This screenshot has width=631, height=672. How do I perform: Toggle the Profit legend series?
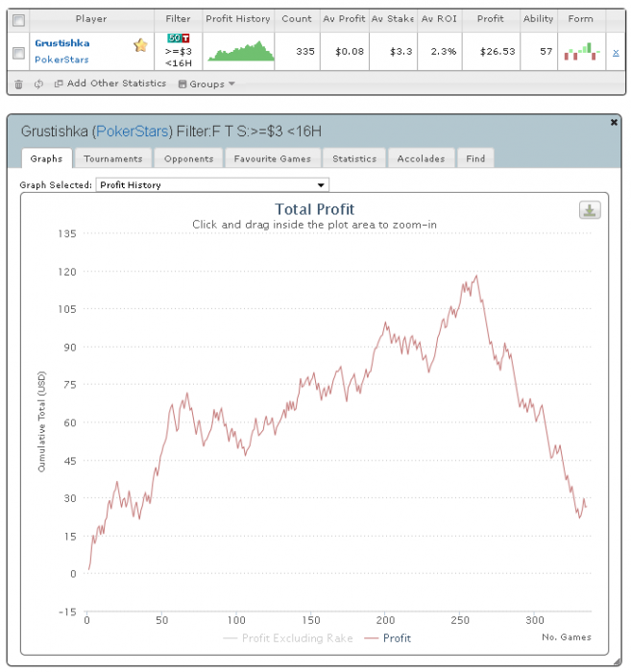click(x=387, y=638)
